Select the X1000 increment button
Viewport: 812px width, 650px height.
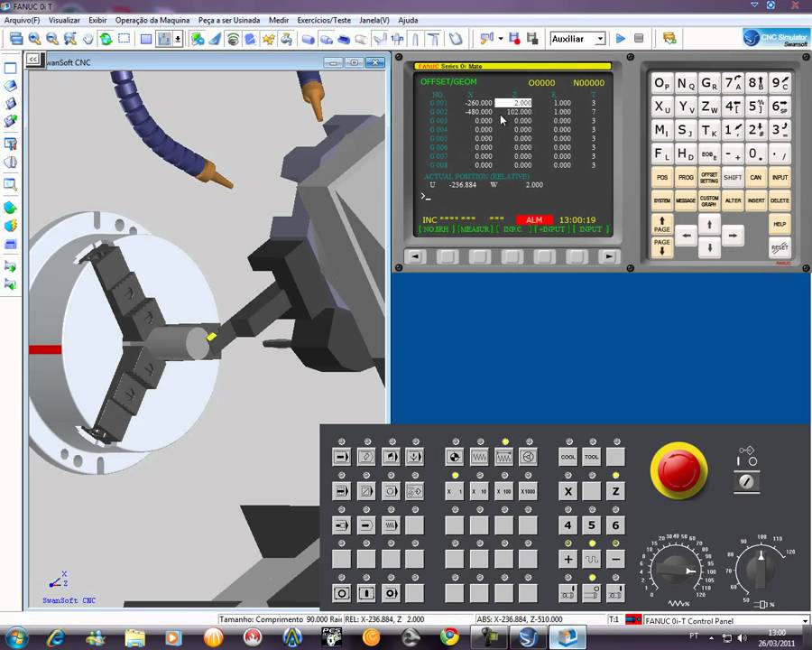(x=528, y=491)
